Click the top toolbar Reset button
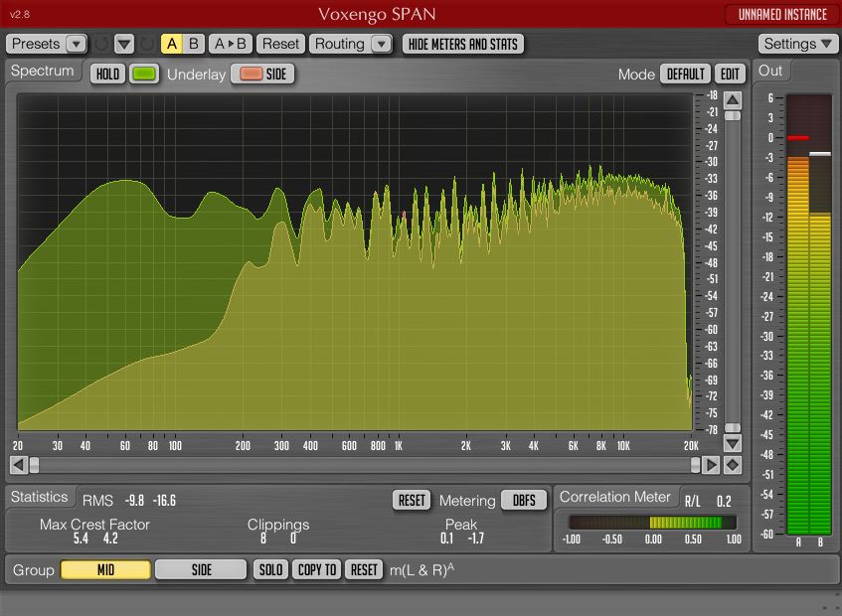 click(280, 44)
